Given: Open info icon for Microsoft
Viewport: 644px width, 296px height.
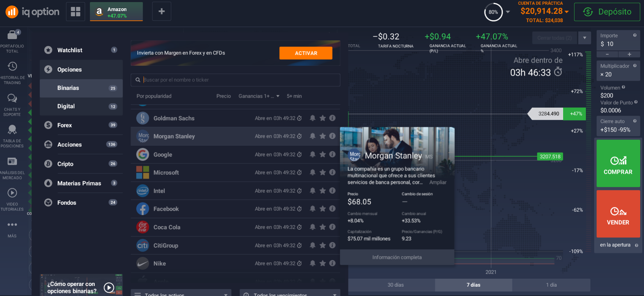Looking at the screenshot, I should click(333, 172).
